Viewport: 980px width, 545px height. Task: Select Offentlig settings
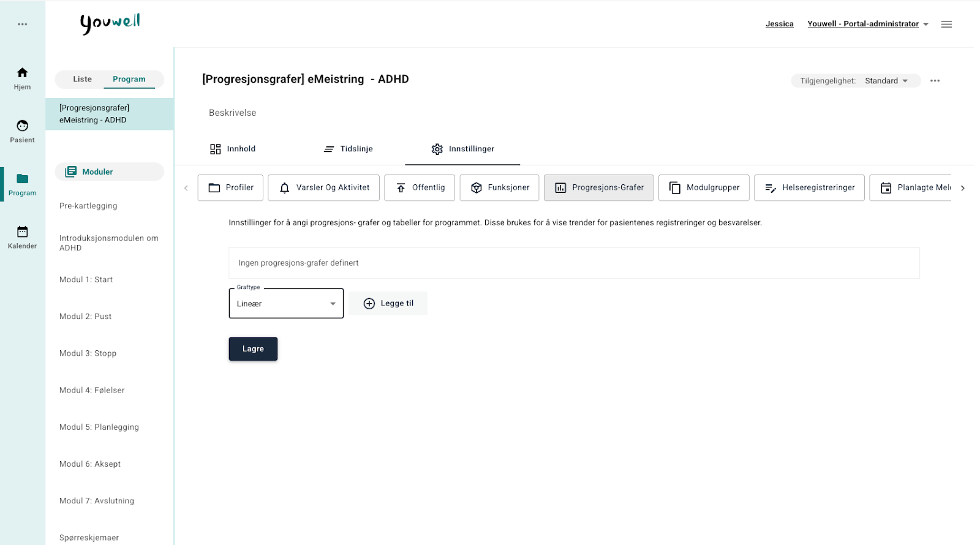coord(420,188)
